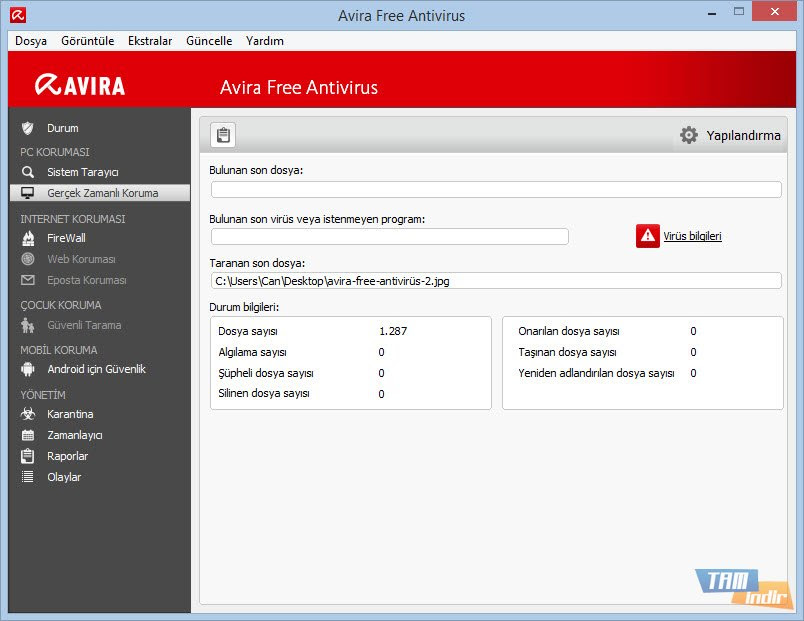Screen dimensions: 804x621
Task: Click the Onarılan dosya sayısı label
Action: (x=569, y=331)
